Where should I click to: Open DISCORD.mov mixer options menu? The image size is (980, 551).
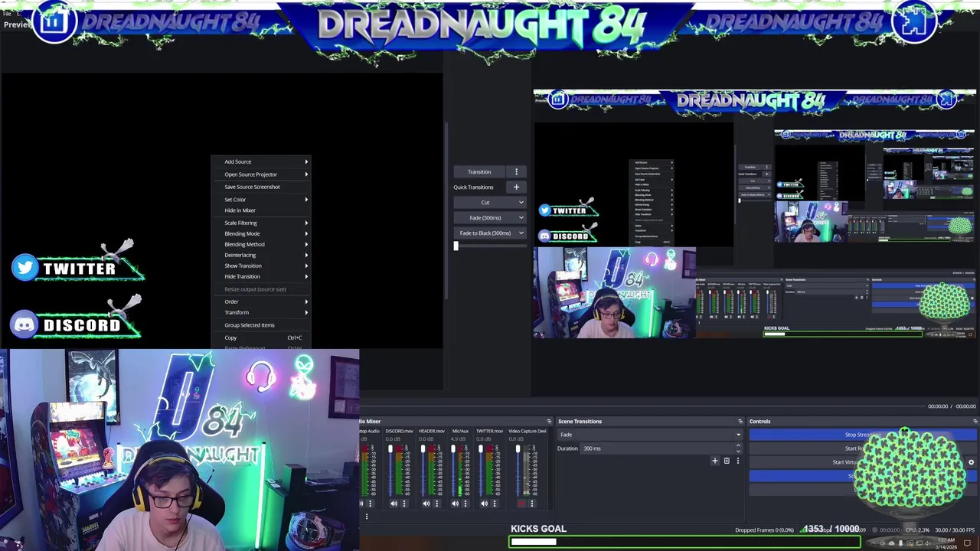pyautogui.click(x=403, y=504)
